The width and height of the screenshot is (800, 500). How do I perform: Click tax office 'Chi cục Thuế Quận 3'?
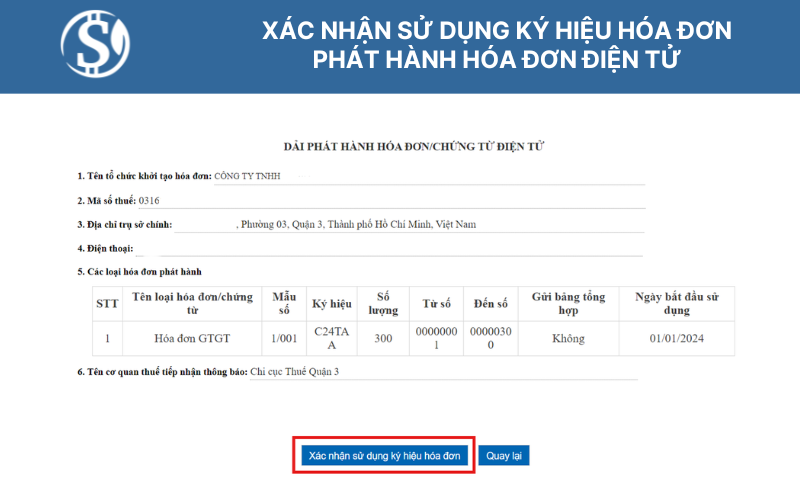[294, 371]
